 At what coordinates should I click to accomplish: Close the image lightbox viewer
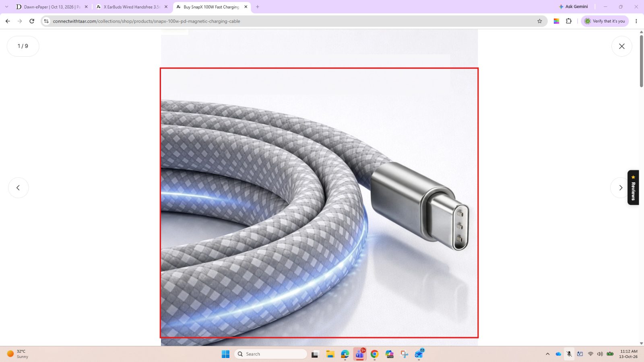[621, 46]
